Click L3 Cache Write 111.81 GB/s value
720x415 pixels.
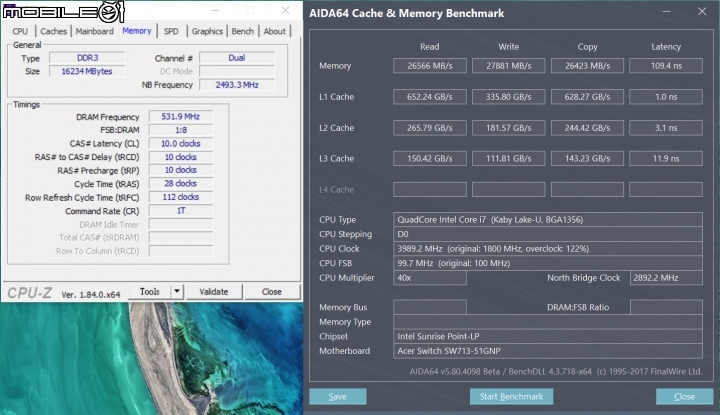click(x=509, y=158)
